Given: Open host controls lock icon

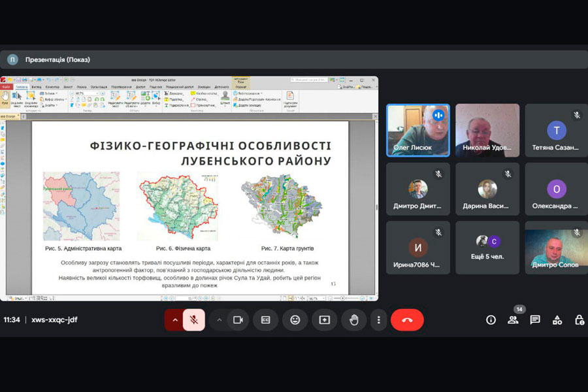Looking at the screenshot, I should point(579,319).
